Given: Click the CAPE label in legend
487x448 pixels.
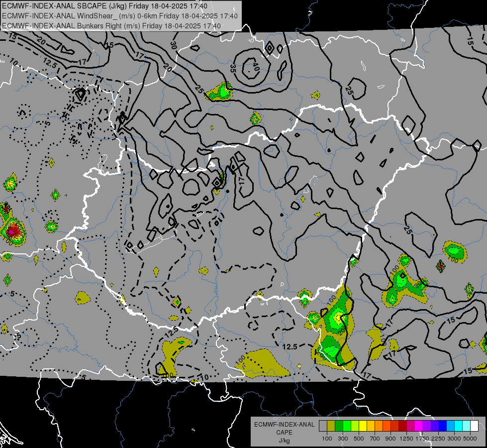Looking at the screenshot, I should pyautogui.click(x=284, y=432).
